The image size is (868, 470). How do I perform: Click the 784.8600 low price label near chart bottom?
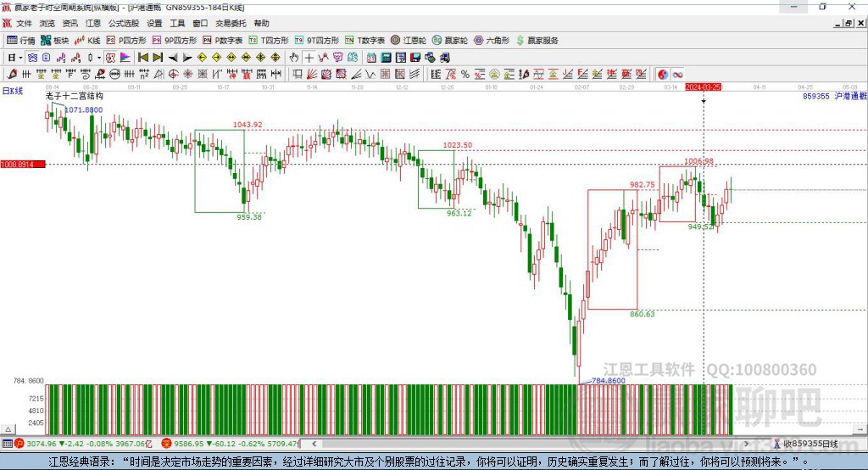pos(609,380)
